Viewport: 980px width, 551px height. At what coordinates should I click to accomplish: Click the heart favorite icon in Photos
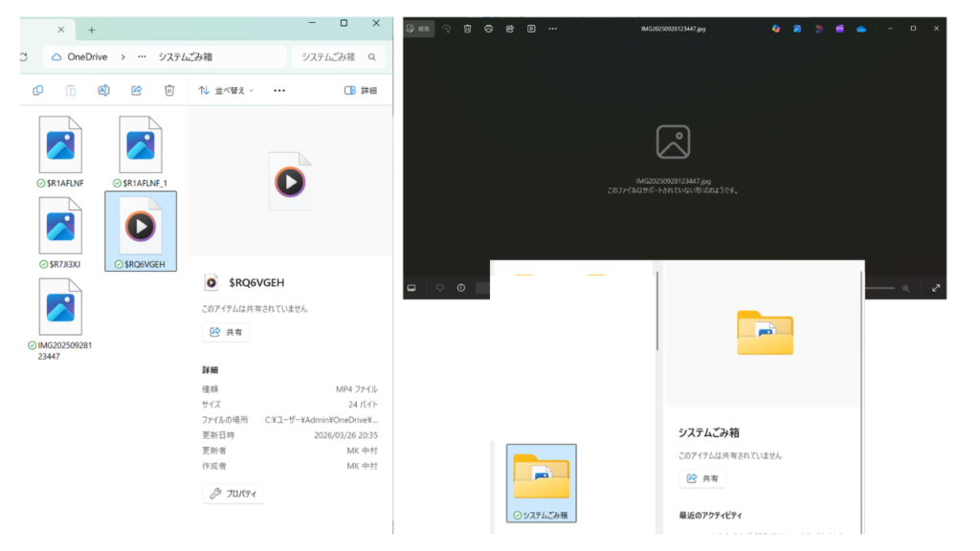point(439,288)
